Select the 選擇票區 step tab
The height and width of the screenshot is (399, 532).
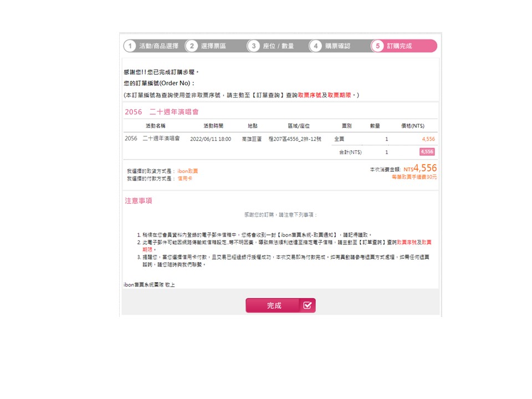pos(213,46)
